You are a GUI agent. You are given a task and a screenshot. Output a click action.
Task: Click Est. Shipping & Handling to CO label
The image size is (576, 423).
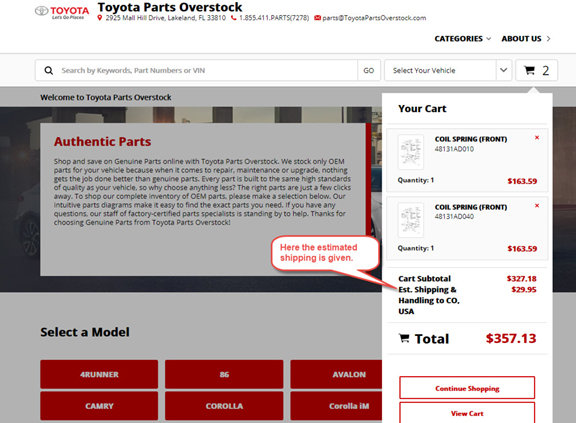coord(429,300)
